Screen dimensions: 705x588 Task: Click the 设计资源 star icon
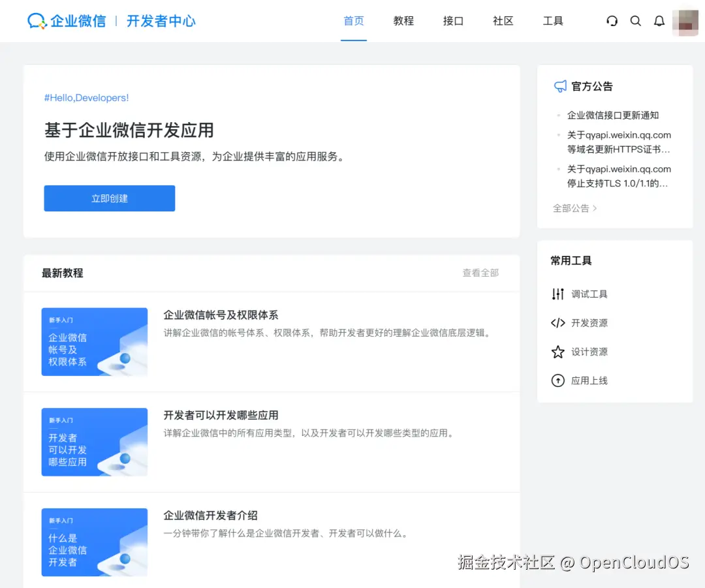click(558, 352)
